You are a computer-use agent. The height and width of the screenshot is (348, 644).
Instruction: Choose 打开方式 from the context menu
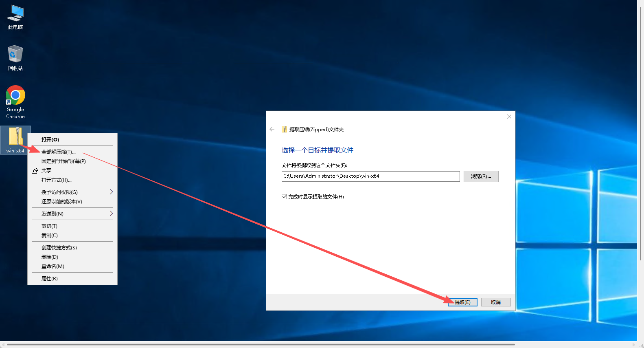56,180
